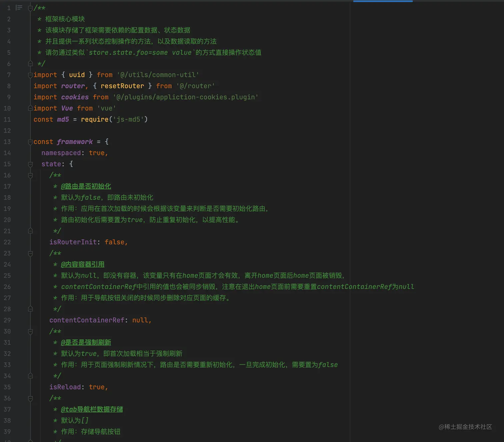This screenshot has width=504, height=442.
Task: Click the 'contentContainerRef' property on line 29
Action: [x=87, y=320]
